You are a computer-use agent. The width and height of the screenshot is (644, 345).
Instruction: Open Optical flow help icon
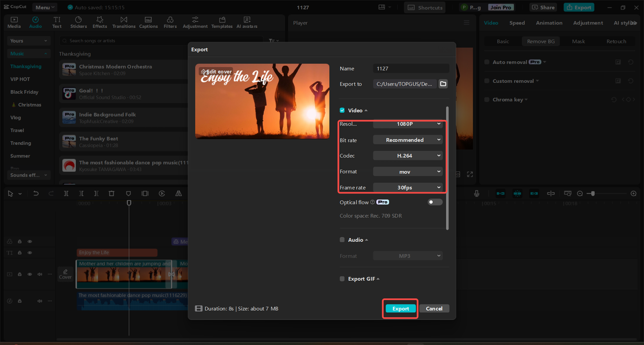click(x=372, y=202)
